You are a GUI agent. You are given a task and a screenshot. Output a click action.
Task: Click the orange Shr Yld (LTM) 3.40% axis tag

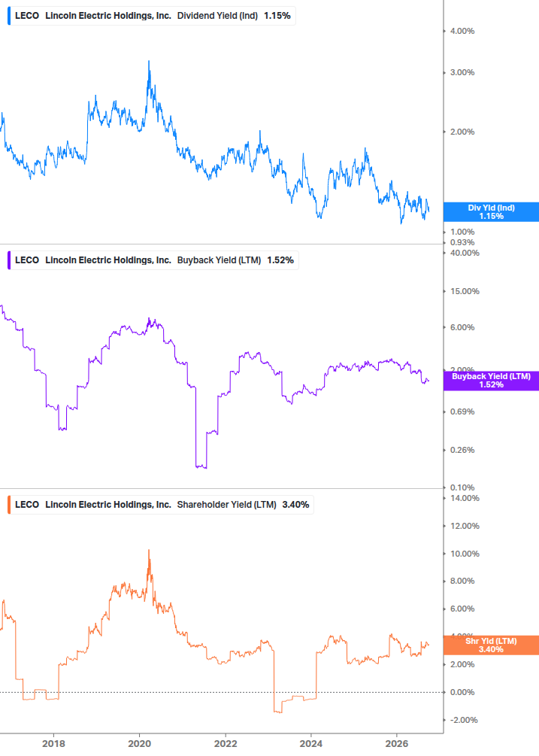pos(491,645)
